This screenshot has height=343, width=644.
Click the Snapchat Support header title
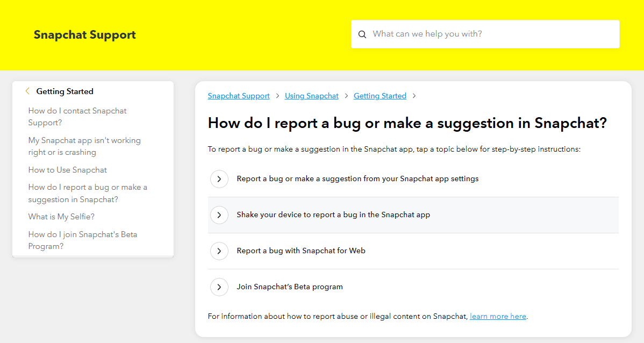84,35
